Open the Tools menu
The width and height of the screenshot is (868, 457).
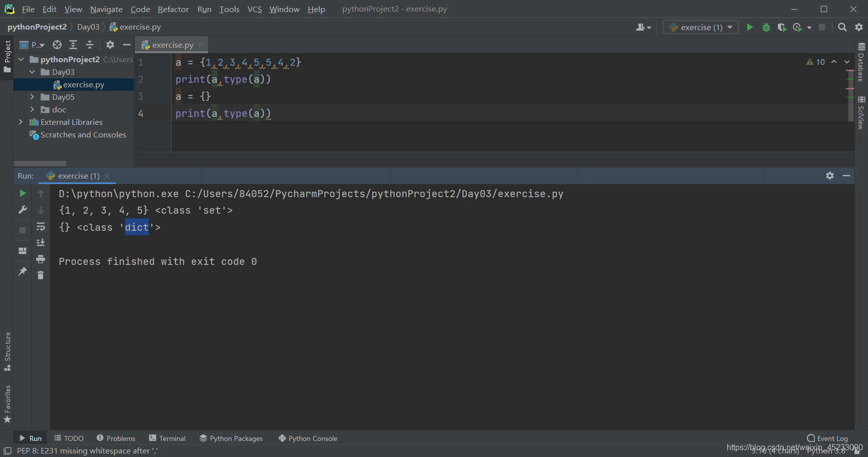[229, 9]
